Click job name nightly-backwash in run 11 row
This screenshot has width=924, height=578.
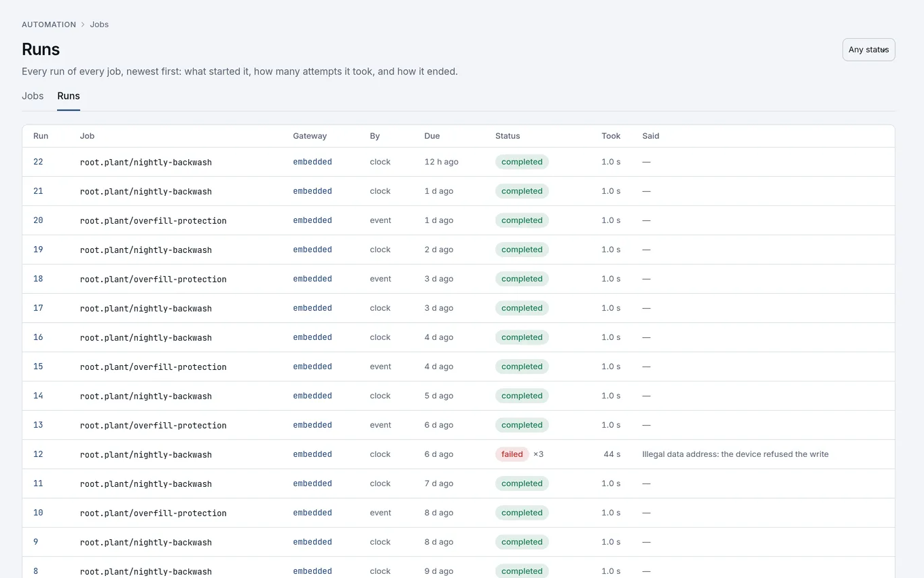click(146, 484)
